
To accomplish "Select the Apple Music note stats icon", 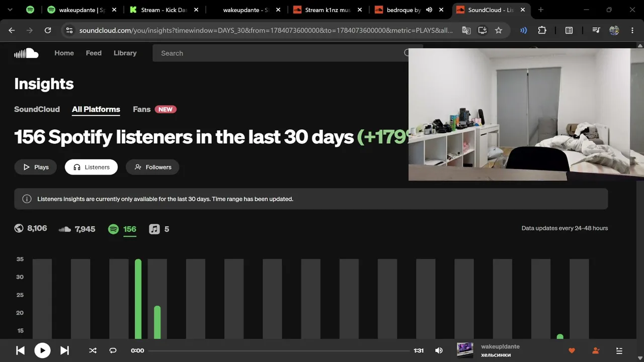I will pos(154,229).
